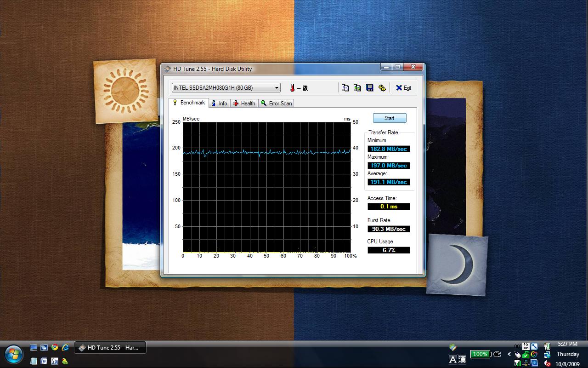The height and width of the screenshot is (368, 588).
Task: Click the network connection globe tray icon
Action: click(547, 355)
